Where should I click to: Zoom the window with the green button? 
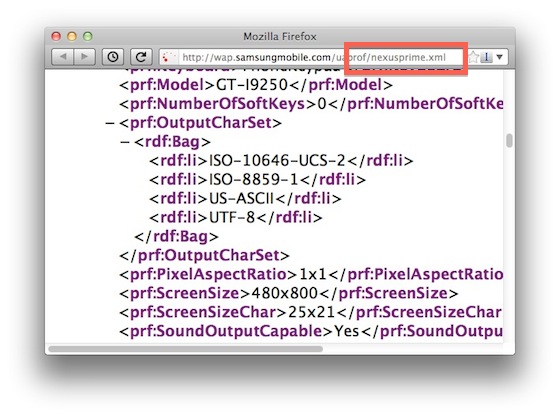tap(88, 36)
